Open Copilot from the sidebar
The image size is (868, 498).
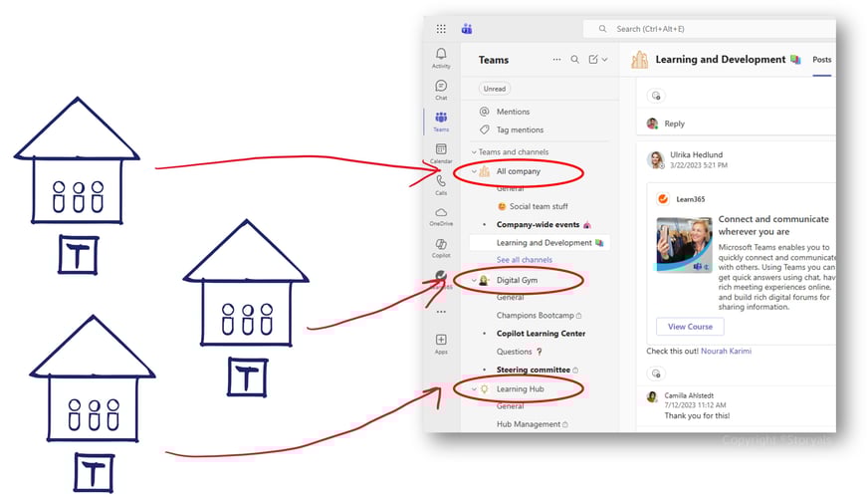pyautogui.click(x=441, y=245)
